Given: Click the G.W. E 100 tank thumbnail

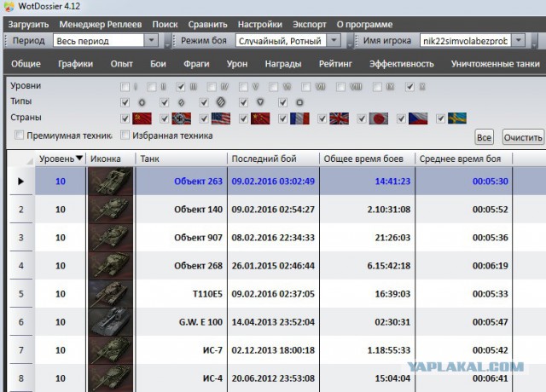Looking at the screenshot, I should pos(110,322).
